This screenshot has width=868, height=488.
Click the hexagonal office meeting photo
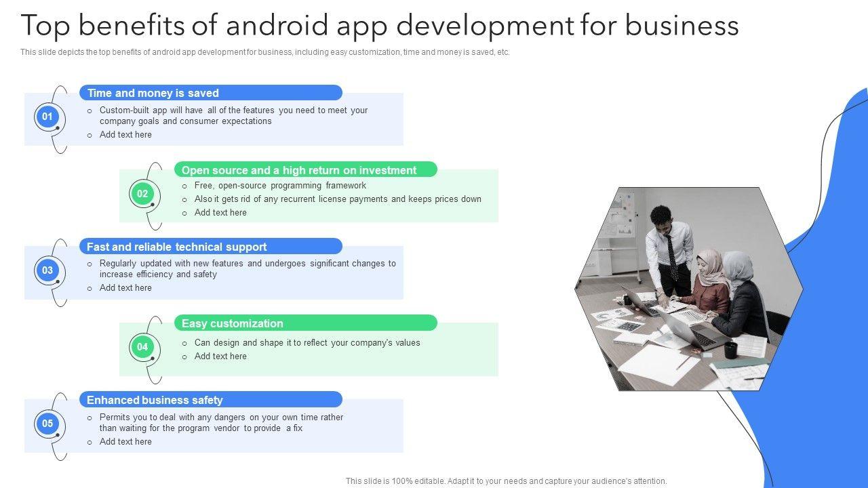pyautogui.click(x=688, y=289)
